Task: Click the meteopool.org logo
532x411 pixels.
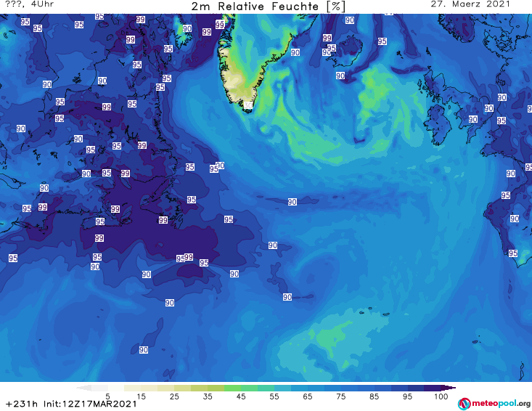Action: click(x=494, y=404)
